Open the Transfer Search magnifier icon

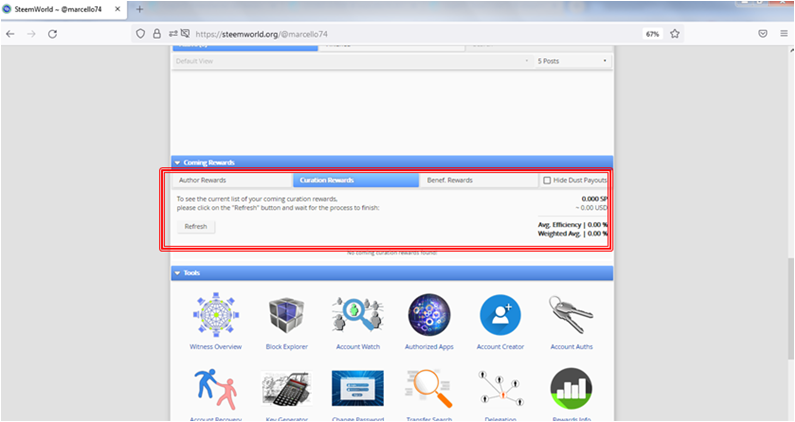pyautogui.click(x=429, y=389)
